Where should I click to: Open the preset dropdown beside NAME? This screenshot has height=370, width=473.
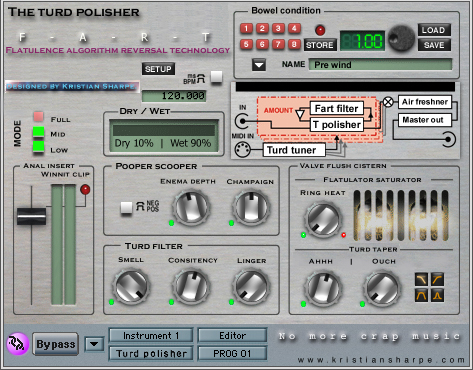point(259,65)
